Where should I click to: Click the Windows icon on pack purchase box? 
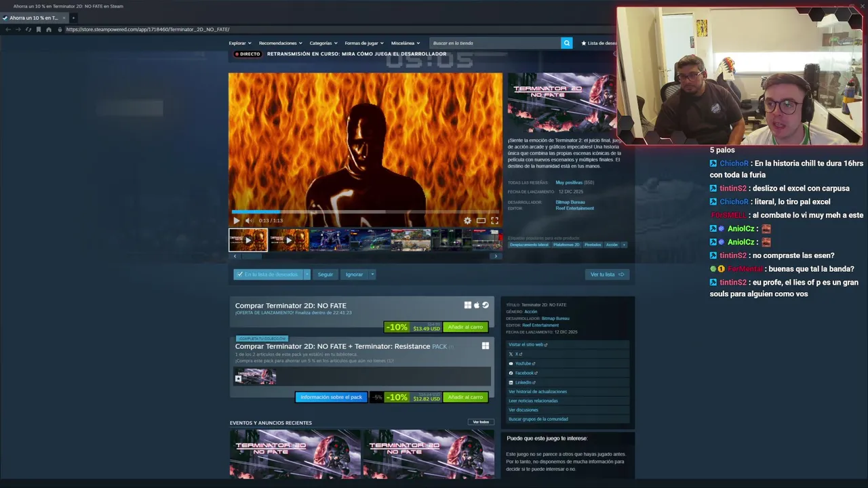pyautogui.click(x=486, y=346)
